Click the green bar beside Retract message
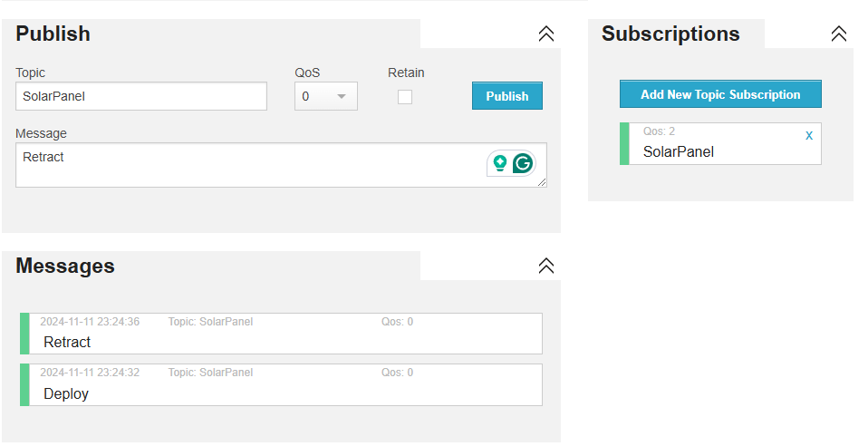Viewport: 868px width, 446px height. [24, 334]
